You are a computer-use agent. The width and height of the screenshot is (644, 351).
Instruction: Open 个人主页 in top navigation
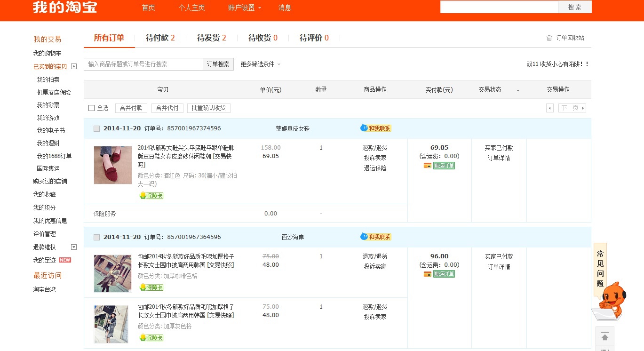point(191,8)
